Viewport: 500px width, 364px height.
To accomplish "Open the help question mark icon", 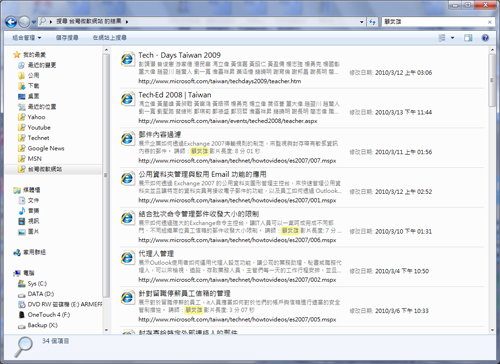I will [485, 38].
